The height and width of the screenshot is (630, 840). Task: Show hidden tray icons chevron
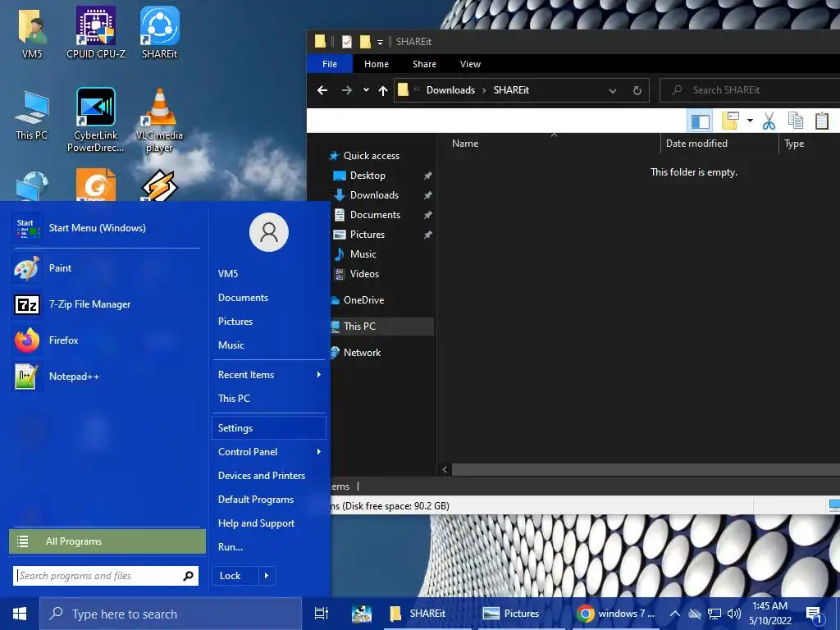tap(675, 614)
